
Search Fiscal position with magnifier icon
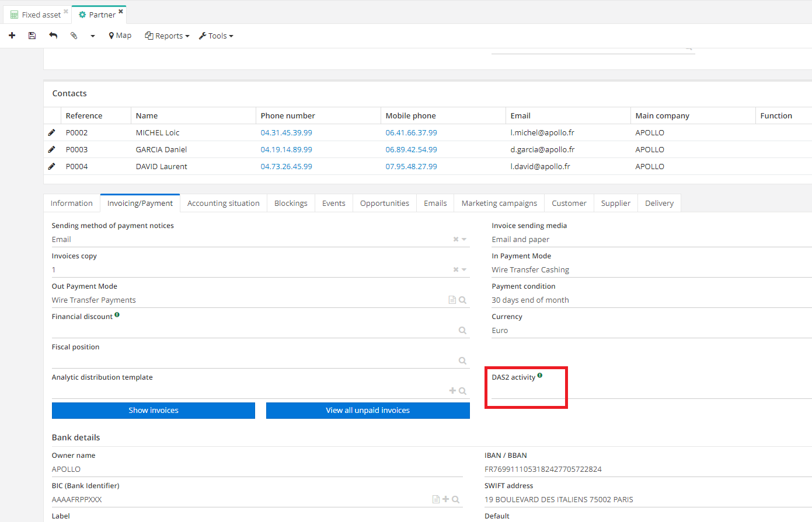click(x=462, y=360)
